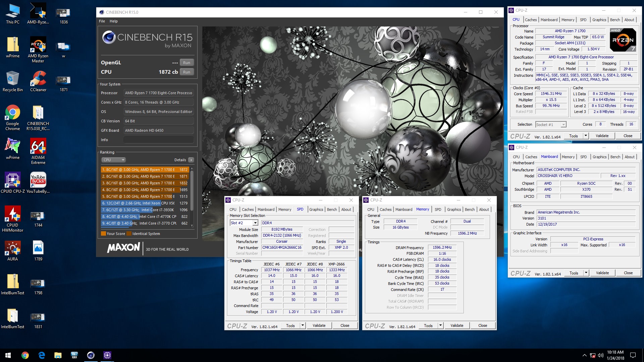Expand ranking Details arrow
The width and height of the screenshot is (644, 362).
(191, 160)
